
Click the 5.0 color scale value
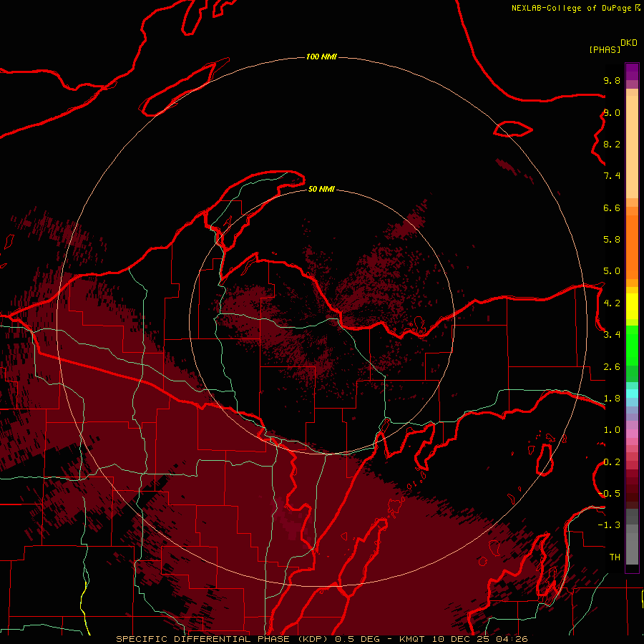(612, 271)
